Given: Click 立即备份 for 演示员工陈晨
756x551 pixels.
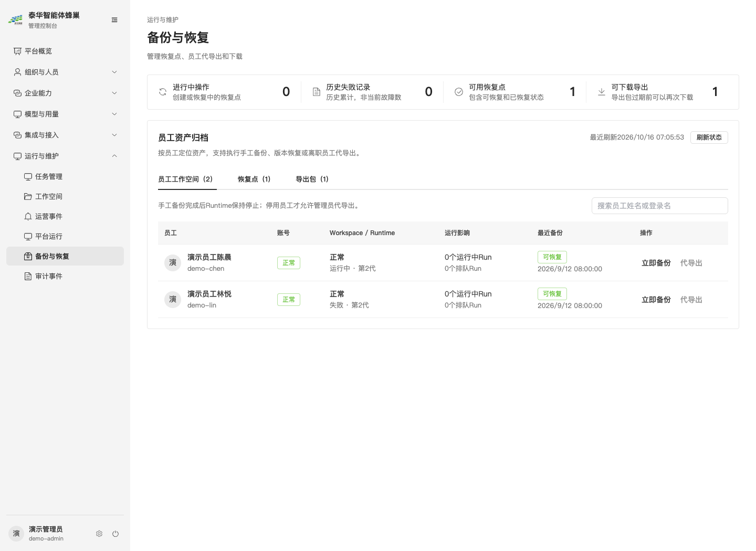Looking at the screenshot, I should pos(656,263).
